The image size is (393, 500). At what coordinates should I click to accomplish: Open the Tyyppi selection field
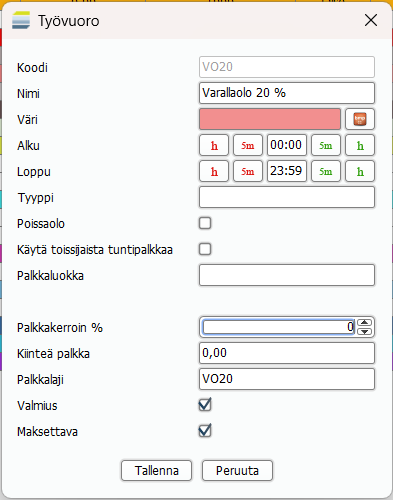[287, 197]
